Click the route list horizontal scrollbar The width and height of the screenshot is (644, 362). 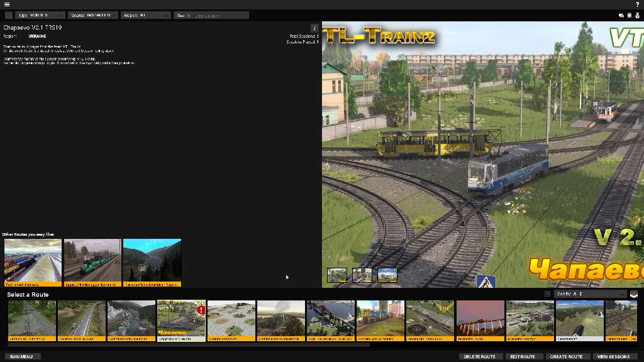click(189, 345)
